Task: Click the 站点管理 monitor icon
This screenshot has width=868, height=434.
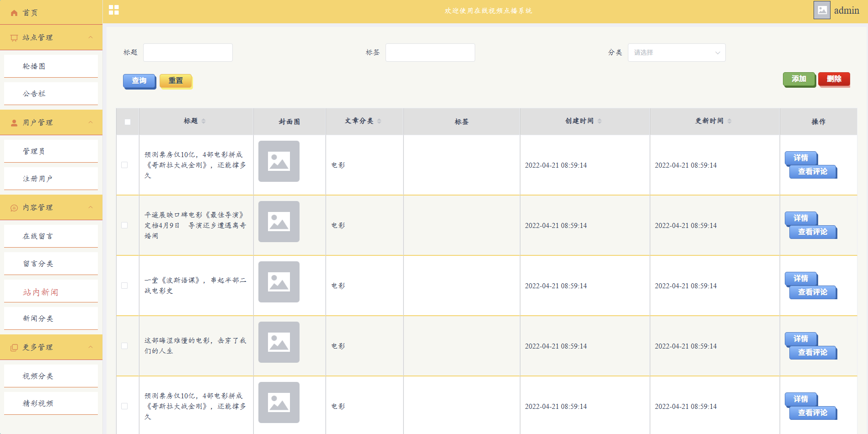Action: coord(14,37)
